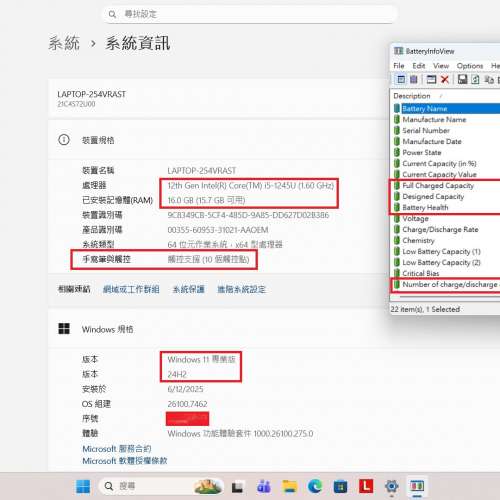The width and height of the screenshot is (500, 500).
Task: Open File menu in BatteryInfoView
Action: click(x=399, y=66)
